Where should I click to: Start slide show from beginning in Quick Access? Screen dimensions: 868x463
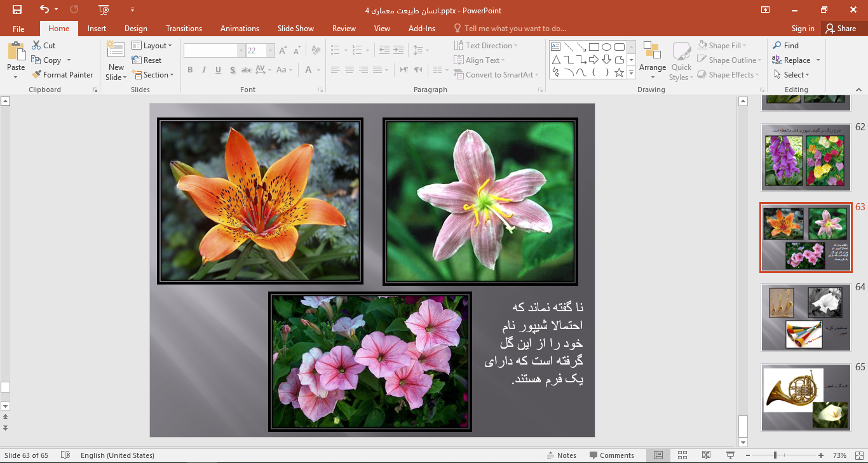104,10
